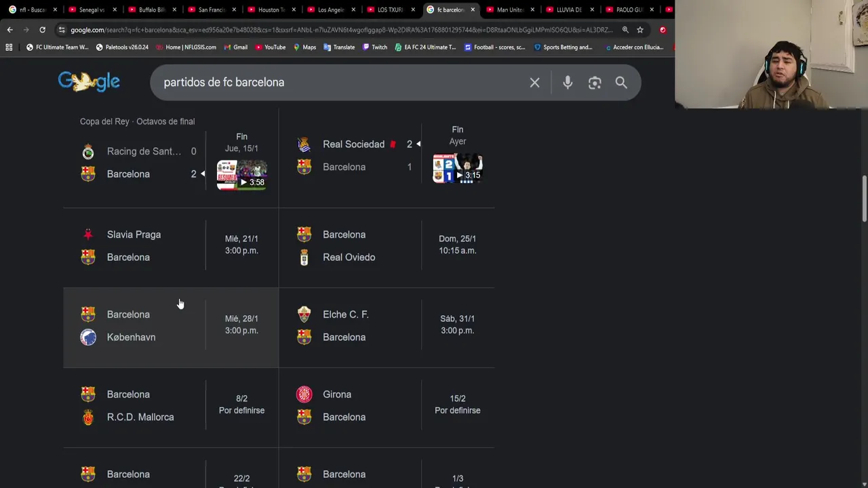The height and width of the screenshot is (488, 868).
Task: Open the Gmail bookmark
Action: tap(235, 47)
